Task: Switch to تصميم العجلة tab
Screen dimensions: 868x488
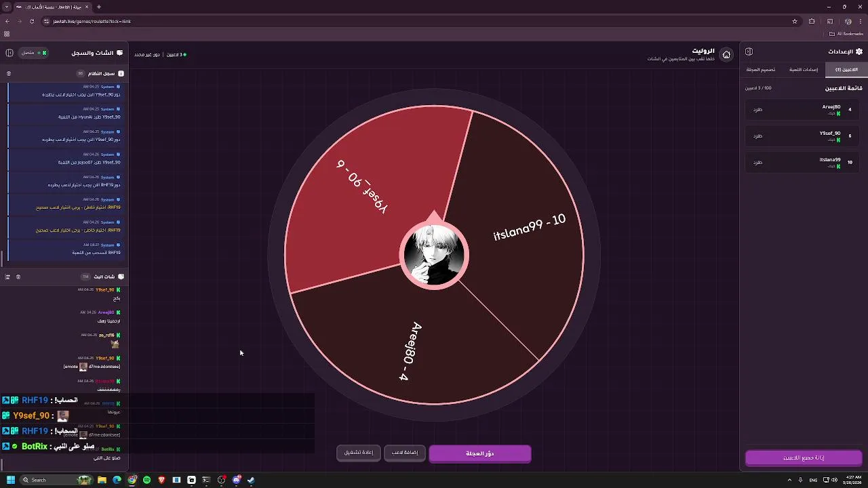Action: [761, 69]
